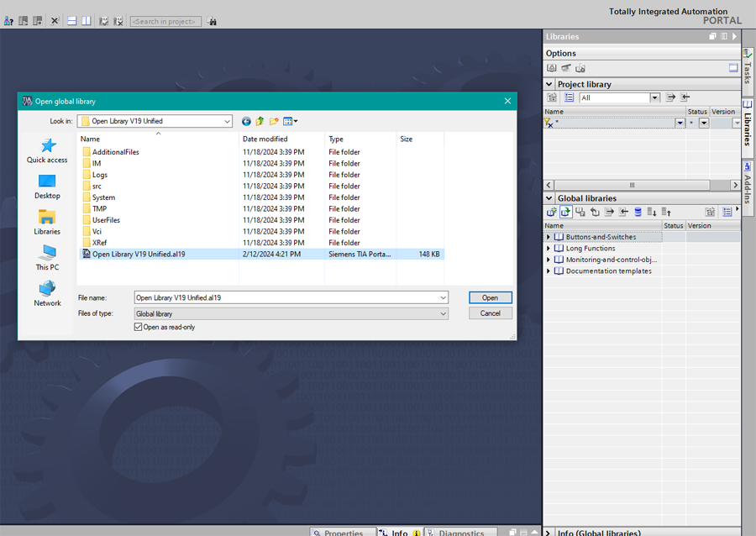This screenshot has width=756, height=536.
Task: Open the Properties tab at bottom
Action: click(343, 532)
